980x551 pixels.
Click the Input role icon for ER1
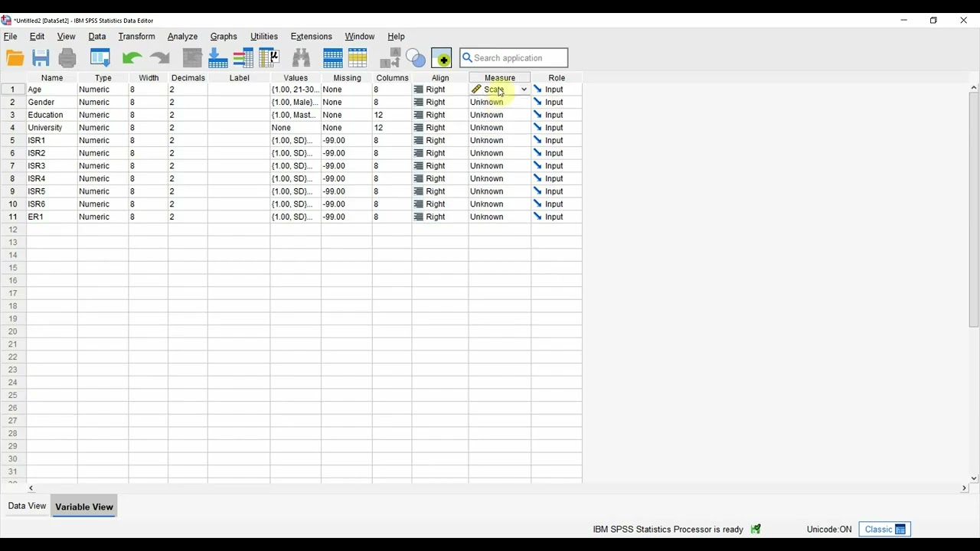[x=537, y=217]
